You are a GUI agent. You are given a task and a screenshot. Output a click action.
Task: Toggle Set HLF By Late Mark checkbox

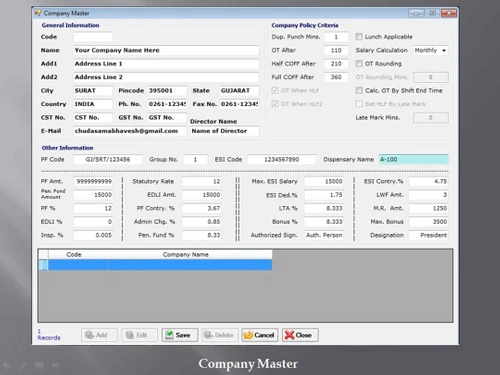(x=359, y=104)
